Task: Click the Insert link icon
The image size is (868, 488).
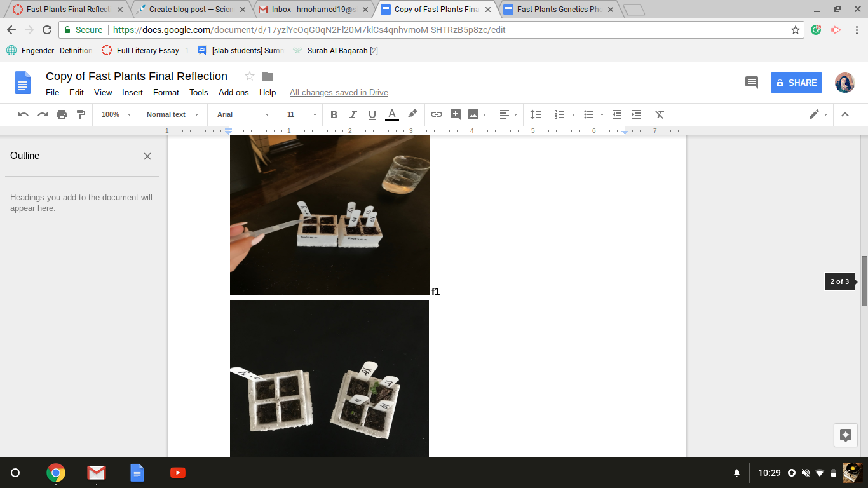Action: pos(437,114)
